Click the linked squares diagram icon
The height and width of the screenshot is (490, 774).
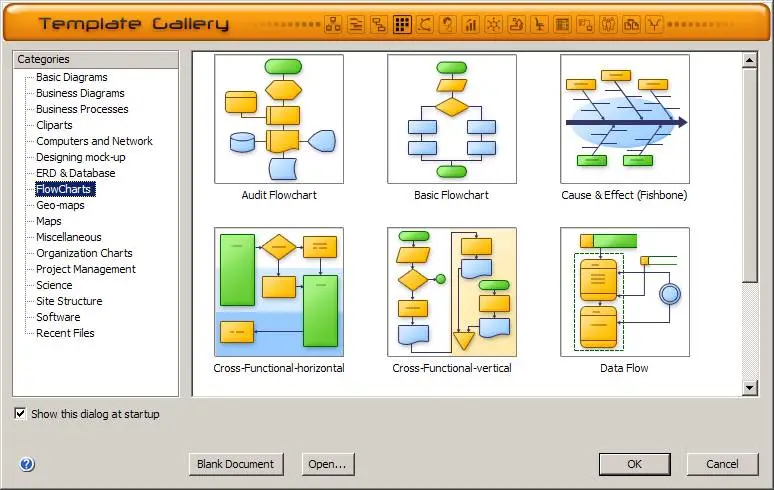585,24
